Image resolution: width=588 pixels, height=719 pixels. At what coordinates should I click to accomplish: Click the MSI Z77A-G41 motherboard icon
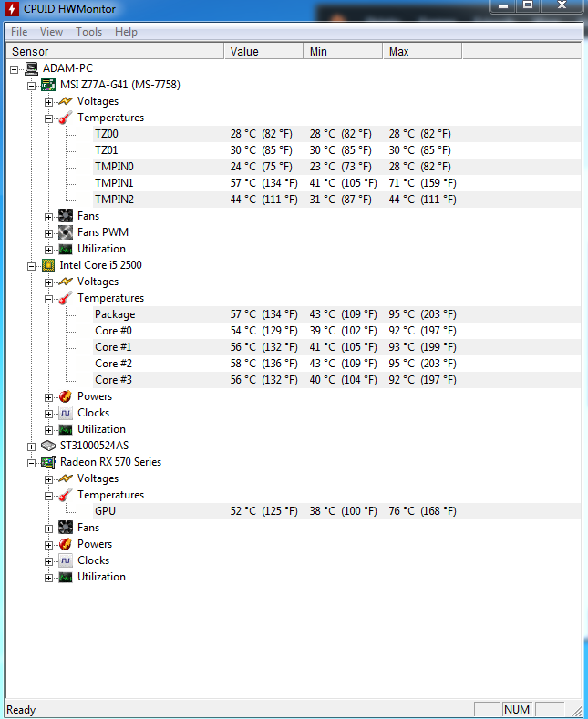point(48,85)
